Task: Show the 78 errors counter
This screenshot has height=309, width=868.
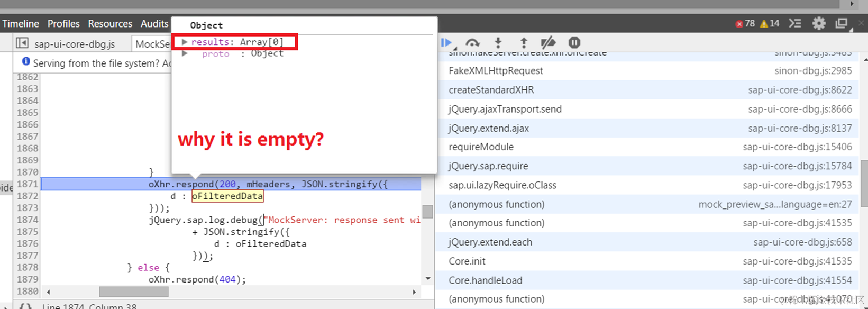Action: [745, 24]
